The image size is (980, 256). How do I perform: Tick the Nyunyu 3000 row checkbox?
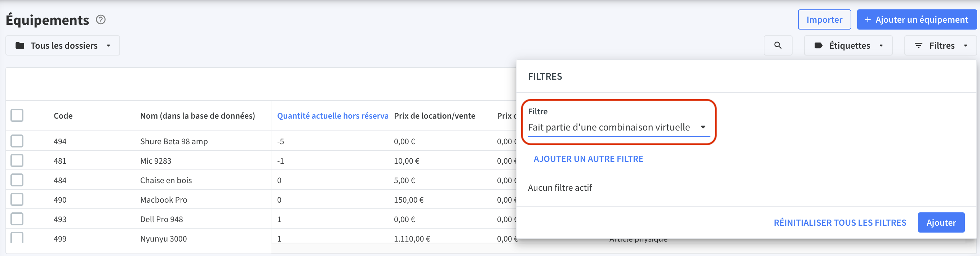coord(17,237)
